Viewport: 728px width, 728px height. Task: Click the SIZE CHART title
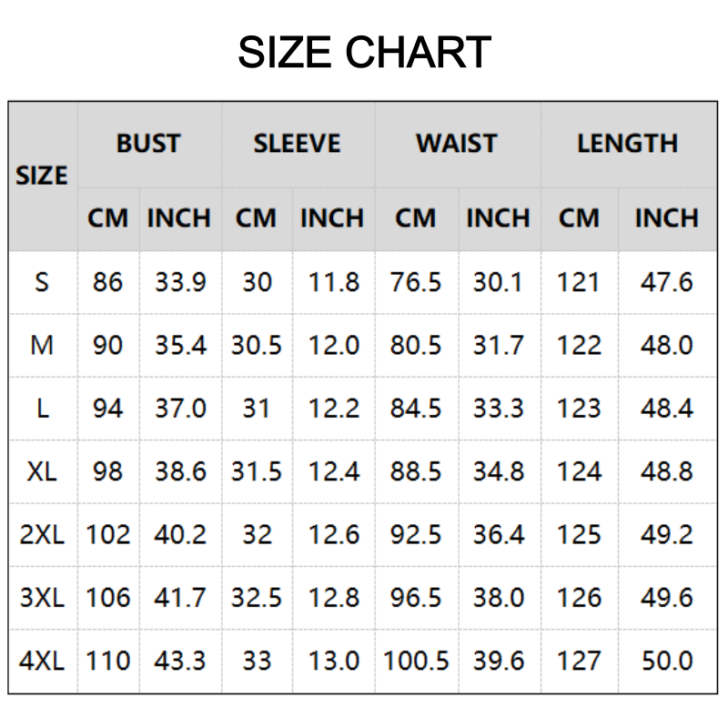(364, 53)
